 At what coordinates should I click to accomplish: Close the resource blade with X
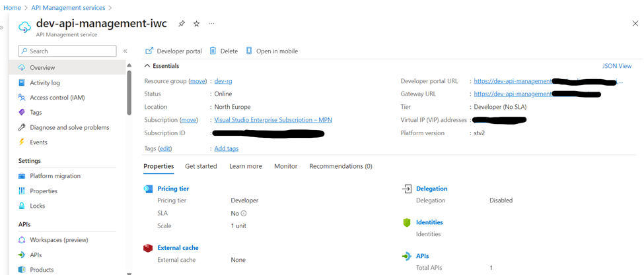(x=635, y=24)
